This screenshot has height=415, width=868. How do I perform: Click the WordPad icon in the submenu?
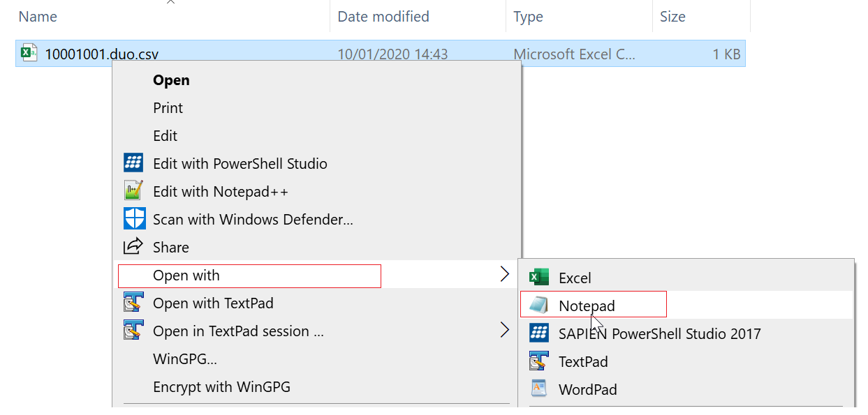click(x=538, y=389)
